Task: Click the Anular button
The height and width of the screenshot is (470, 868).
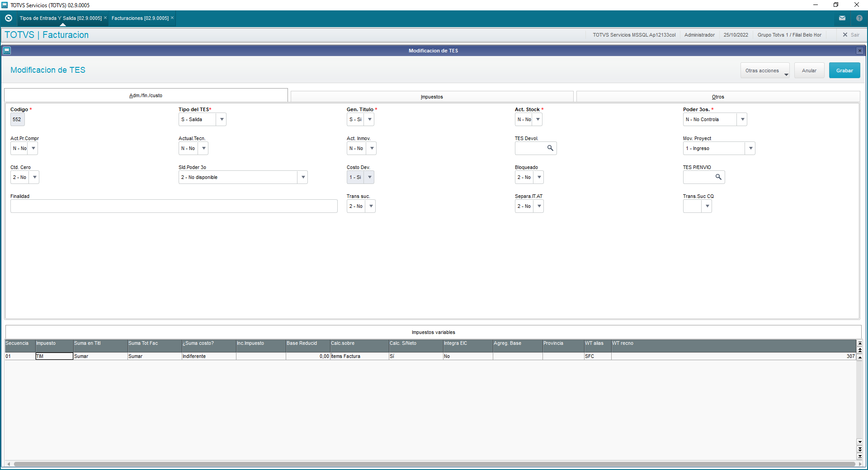Action: click(809, 70)
